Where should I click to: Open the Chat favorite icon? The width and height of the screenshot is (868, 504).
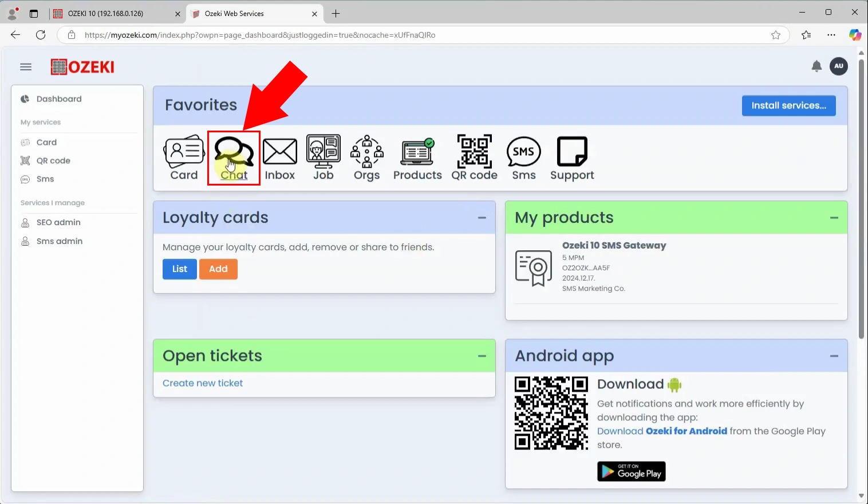234,157
